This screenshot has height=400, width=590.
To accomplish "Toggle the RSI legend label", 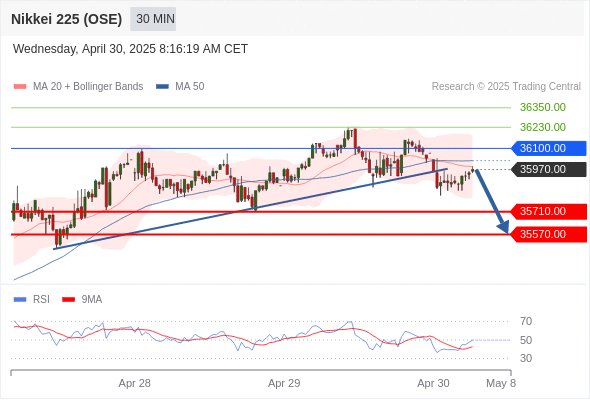I will [41, 300].
